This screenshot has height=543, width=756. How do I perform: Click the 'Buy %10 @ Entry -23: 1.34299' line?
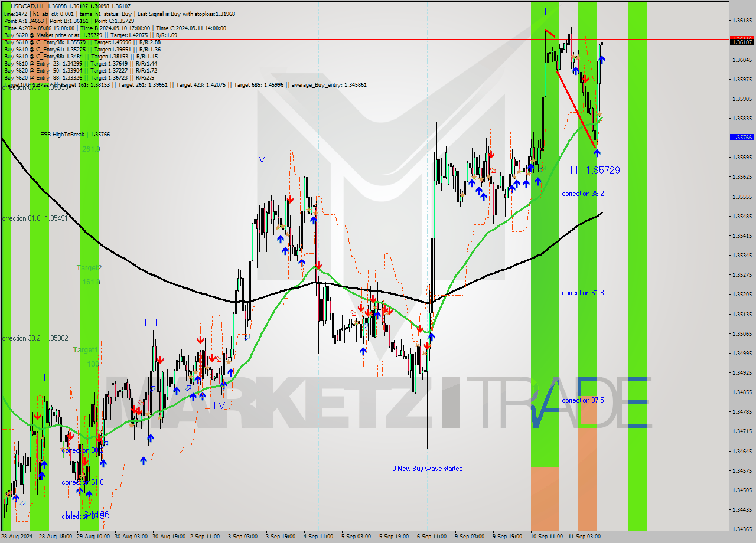pyautogui.click(x=80, y=63)
